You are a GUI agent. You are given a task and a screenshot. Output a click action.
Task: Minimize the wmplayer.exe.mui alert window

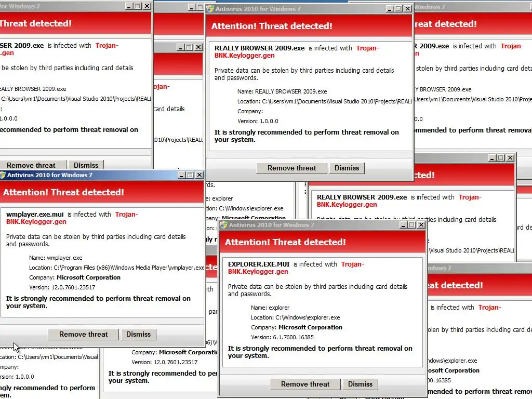click(x=181, y=175)
